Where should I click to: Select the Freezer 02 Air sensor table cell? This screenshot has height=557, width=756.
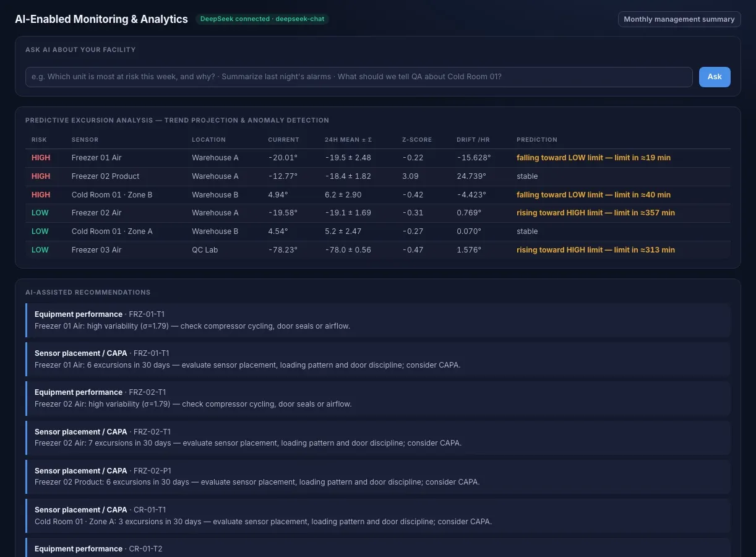click(97, 213)
